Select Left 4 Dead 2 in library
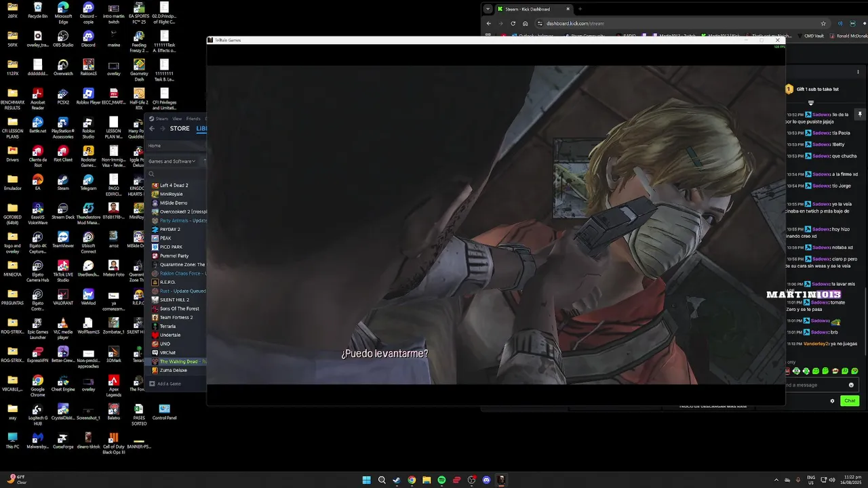This screenshot has width=868, height=488. click(174, 185)
